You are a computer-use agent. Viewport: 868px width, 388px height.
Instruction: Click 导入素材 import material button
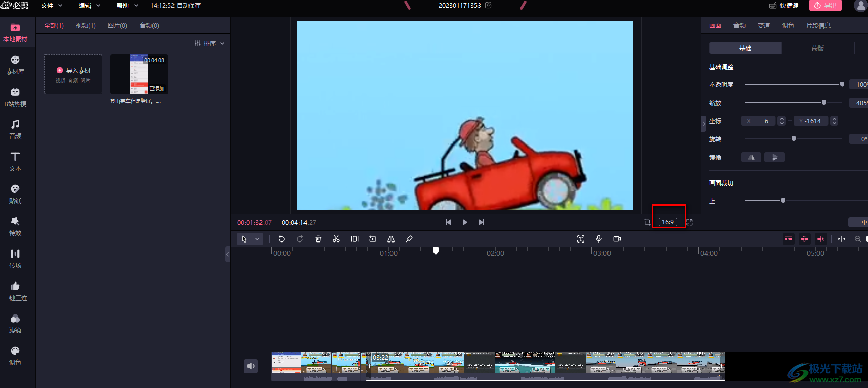[x=73, y=74]
